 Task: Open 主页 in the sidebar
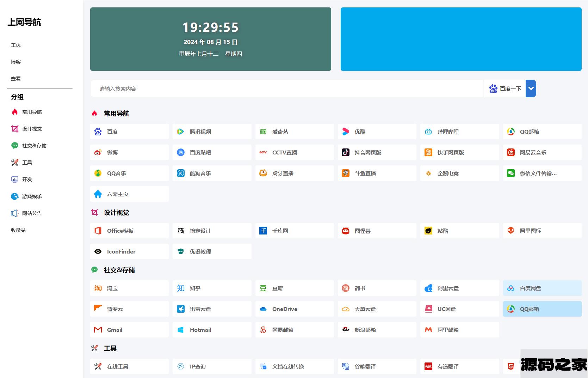[x=16, y=45]
